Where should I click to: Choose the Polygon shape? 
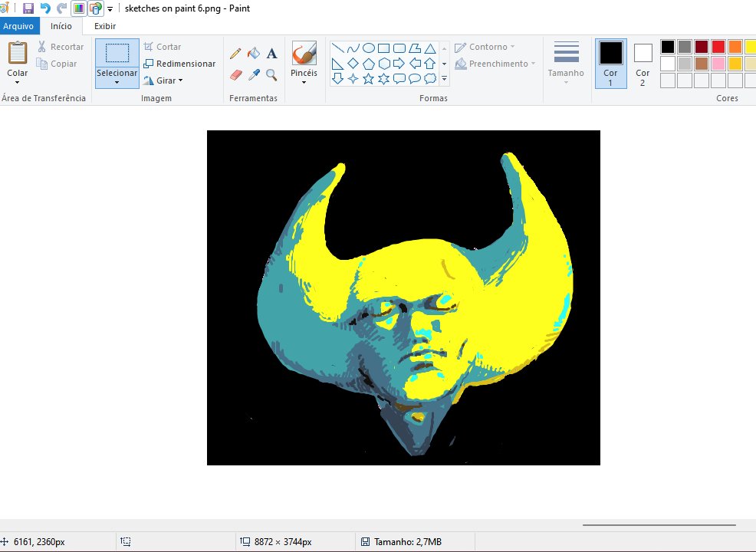415,48
